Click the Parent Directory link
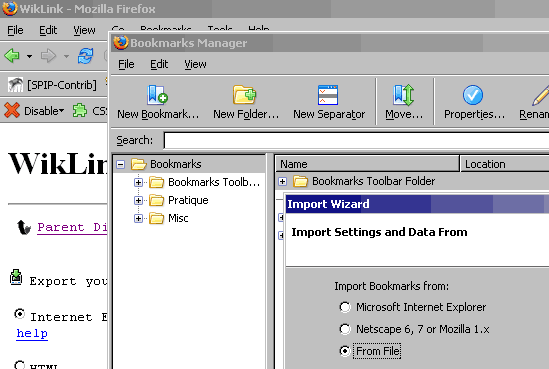 (x=72, y=227)
